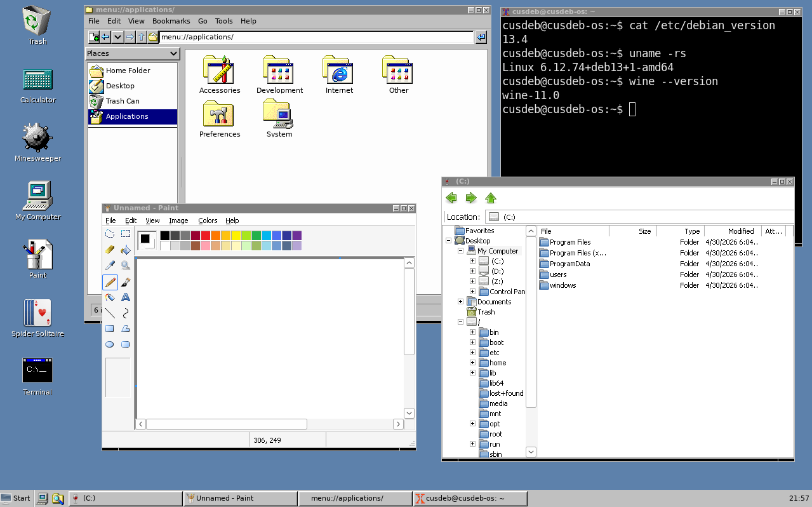Choose the Eraser tool in Paint
Viewport: 812px width, 507px height.
[110, 250]
